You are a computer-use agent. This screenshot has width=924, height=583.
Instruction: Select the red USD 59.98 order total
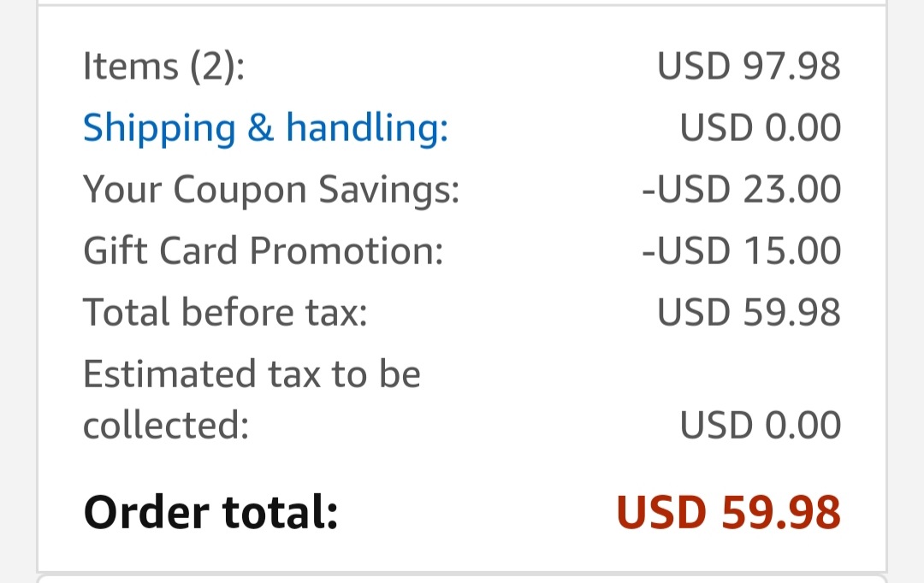pos(728,512)
